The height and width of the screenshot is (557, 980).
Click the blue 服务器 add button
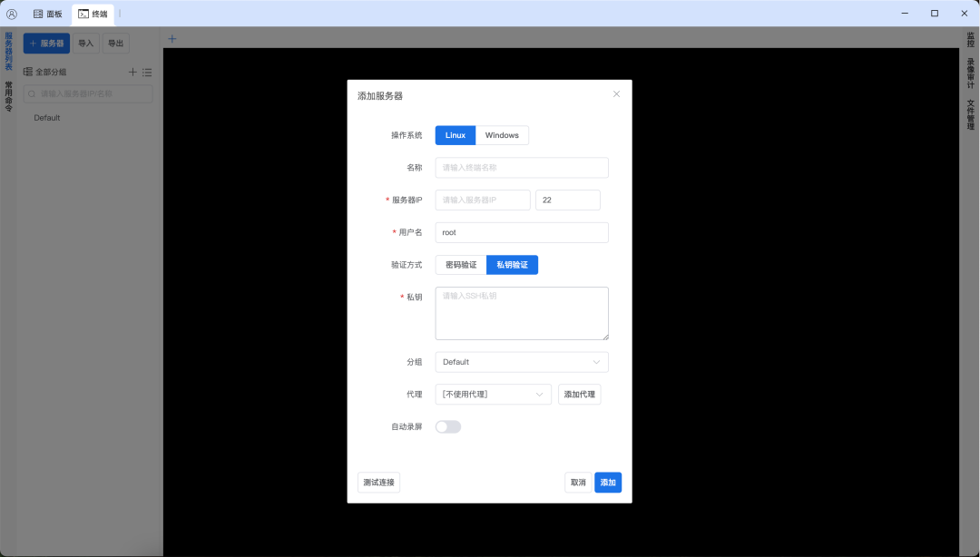[46, 43]
